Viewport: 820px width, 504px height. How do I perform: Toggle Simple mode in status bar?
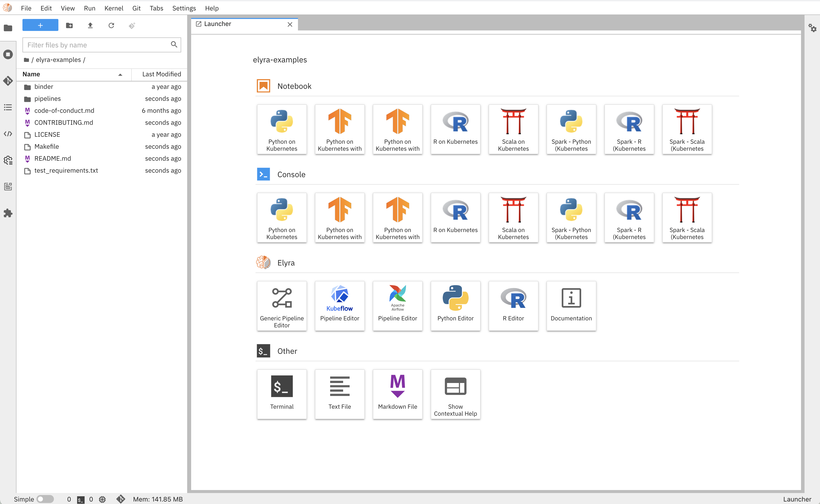44,499
